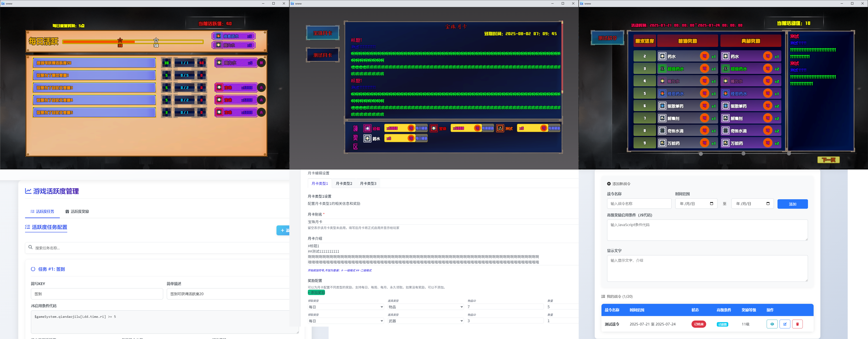Open the 活跃度奖励 tab
The image size is (868, 339).
77,211
